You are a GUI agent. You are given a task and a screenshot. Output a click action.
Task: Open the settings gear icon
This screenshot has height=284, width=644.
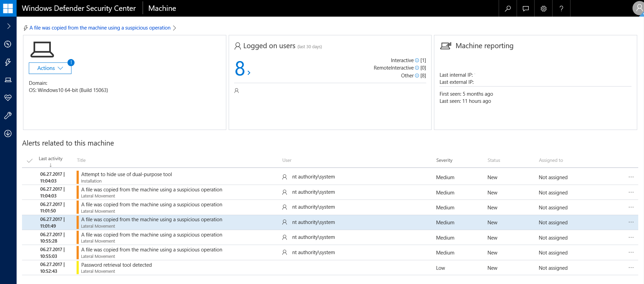coord(543,8)
